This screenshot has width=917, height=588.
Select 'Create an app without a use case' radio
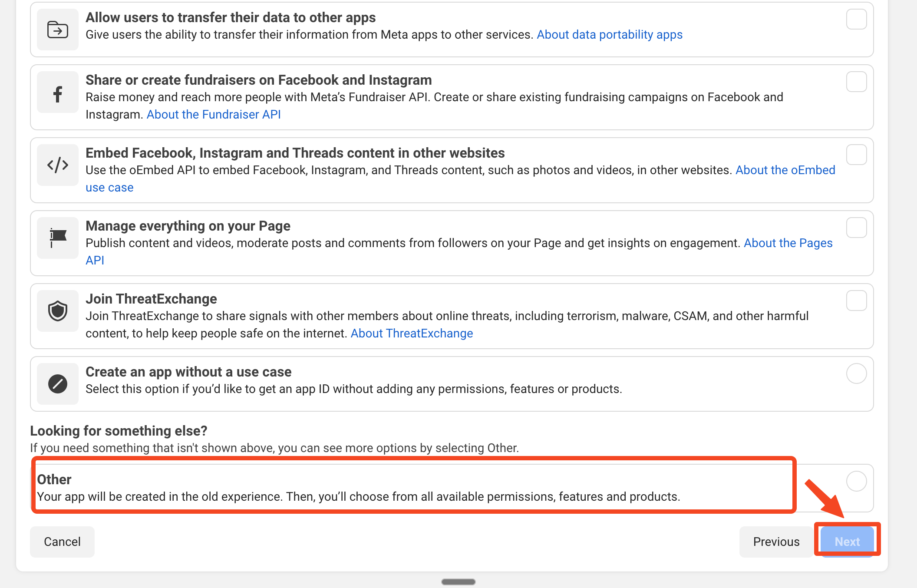click(856, 373)
